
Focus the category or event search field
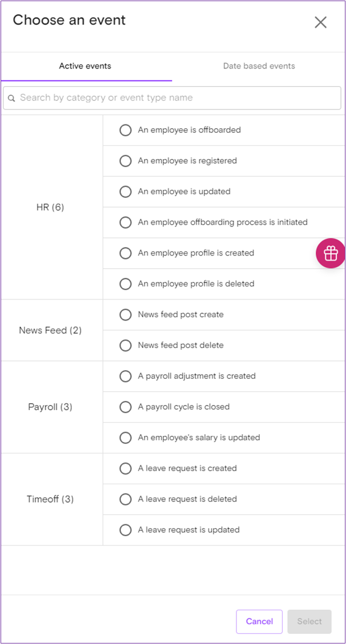pos(177,98)
